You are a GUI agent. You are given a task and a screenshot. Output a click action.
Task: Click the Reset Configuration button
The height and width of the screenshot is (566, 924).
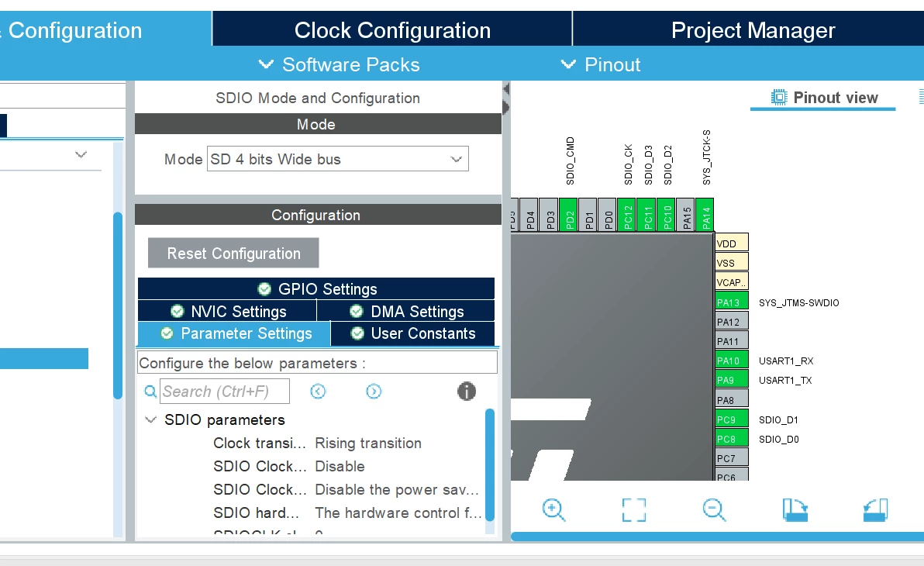click(x=233, y=253)
